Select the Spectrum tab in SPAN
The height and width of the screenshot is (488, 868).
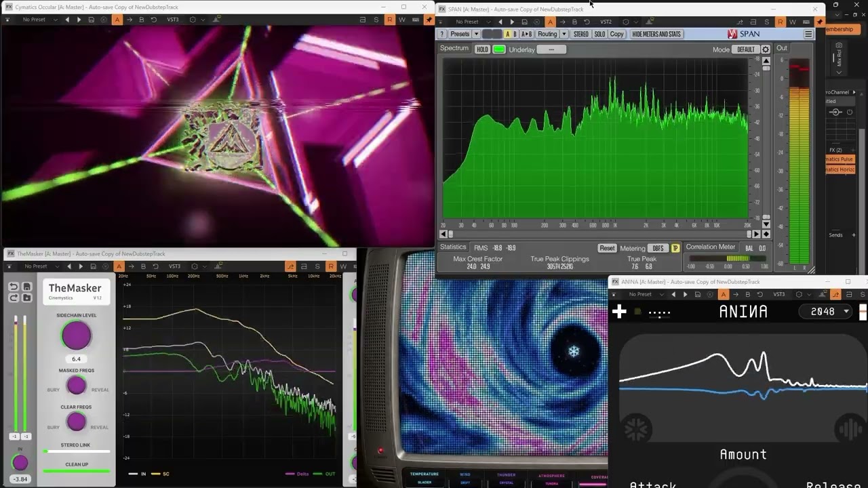(x=454, y=48)
